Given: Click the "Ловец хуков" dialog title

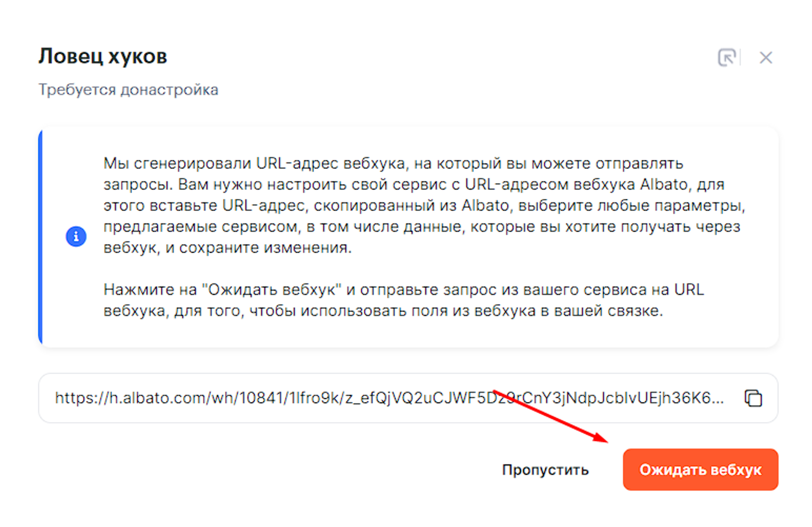Looking at the screenshot, I should point(103,56).
